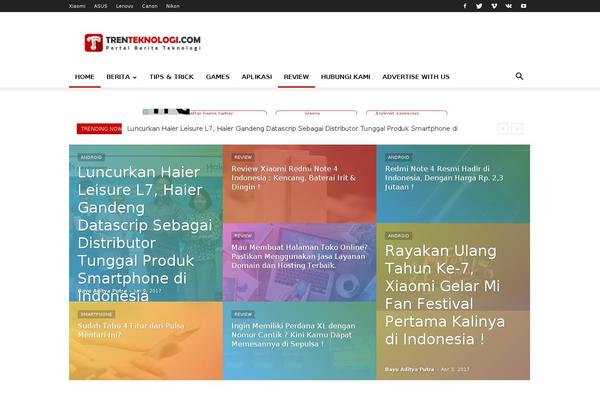Viewport: 600px width, 400px height.
Task: Click the Lenovo top bar link
Action: tap(125, 6)
